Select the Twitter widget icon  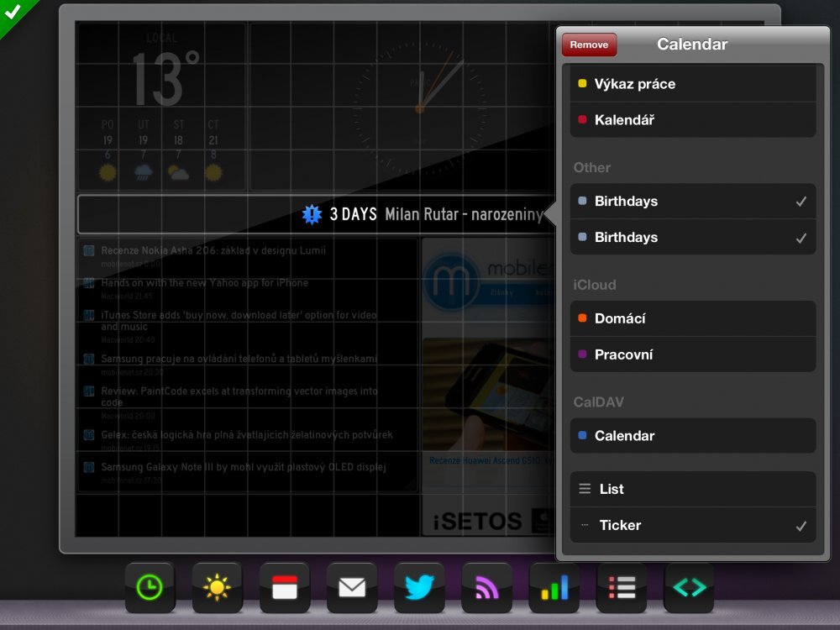pos(418,588)
